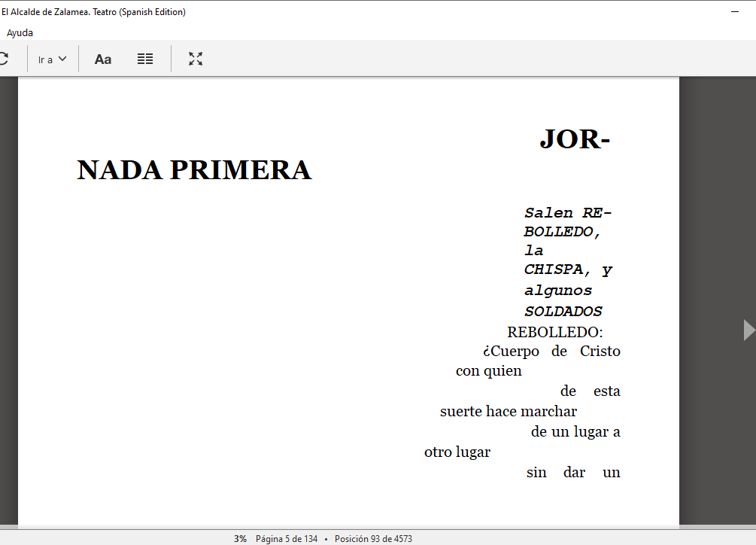Screen dimensions: 756x545
Task: Click the "NADA PRIMERA" heading
Action: point(194,170)
